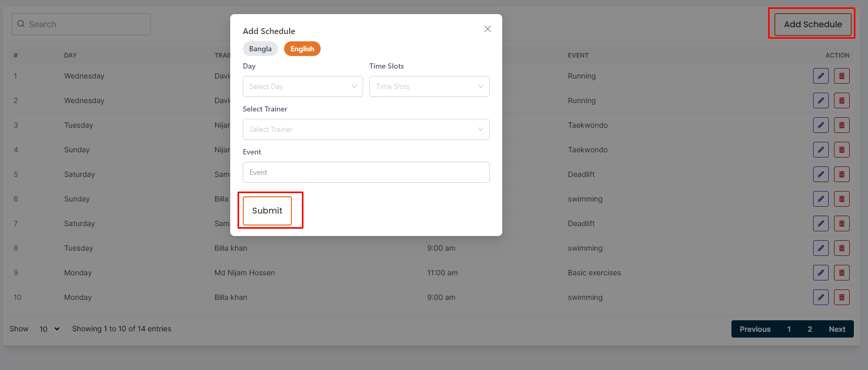This screenshot has height=370, width=868.
Task: Click the Add Schedule button
Action: (813, 24)
